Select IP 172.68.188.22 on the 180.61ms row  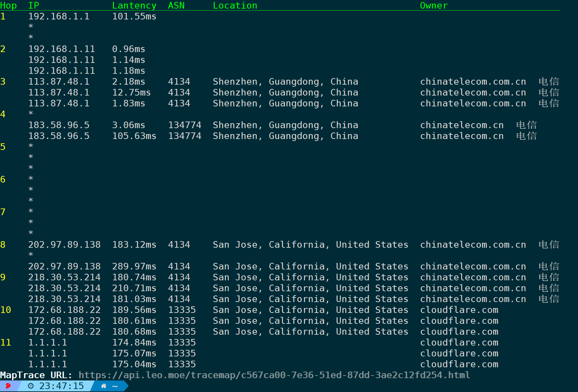click(64, 321)
